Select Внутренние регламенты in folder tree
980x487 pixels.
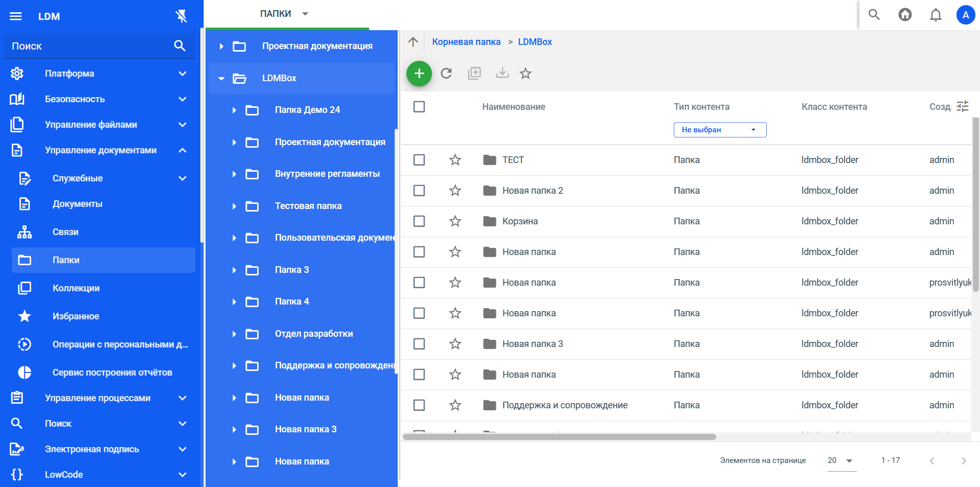(x=327, y=174)
